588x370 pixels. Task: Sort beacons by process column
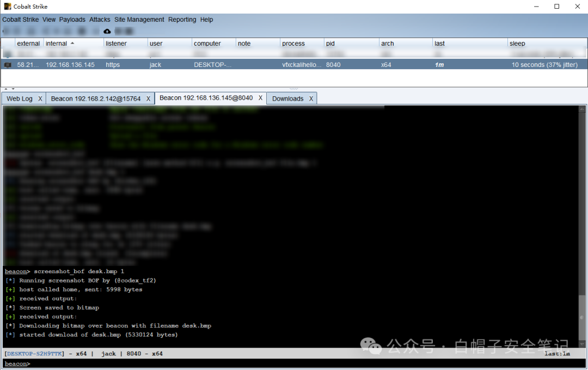pyautogui.click(x=302, y=44)
